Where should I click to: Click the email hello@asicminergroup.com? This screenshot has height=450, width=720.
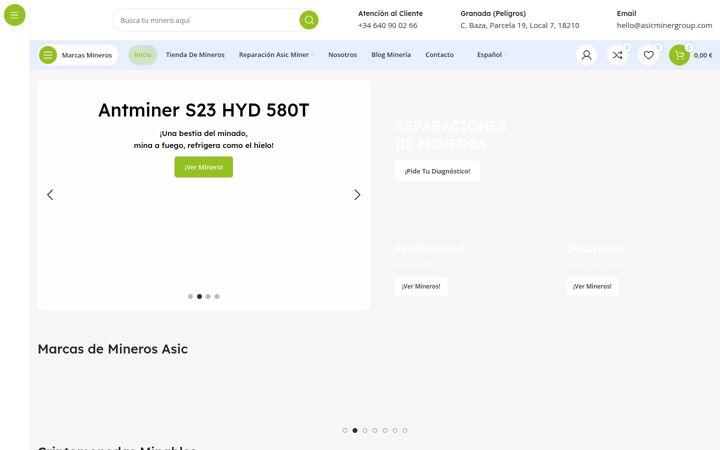(664, 25)
